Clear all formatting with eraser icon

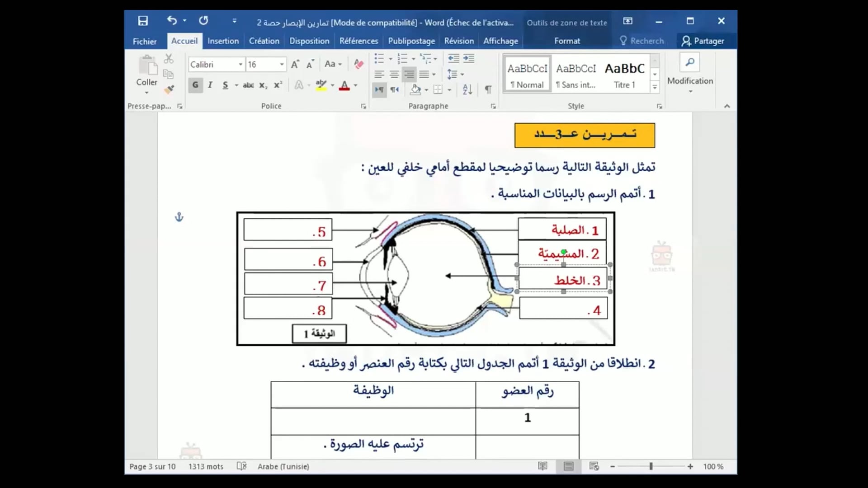coord(359,64)
